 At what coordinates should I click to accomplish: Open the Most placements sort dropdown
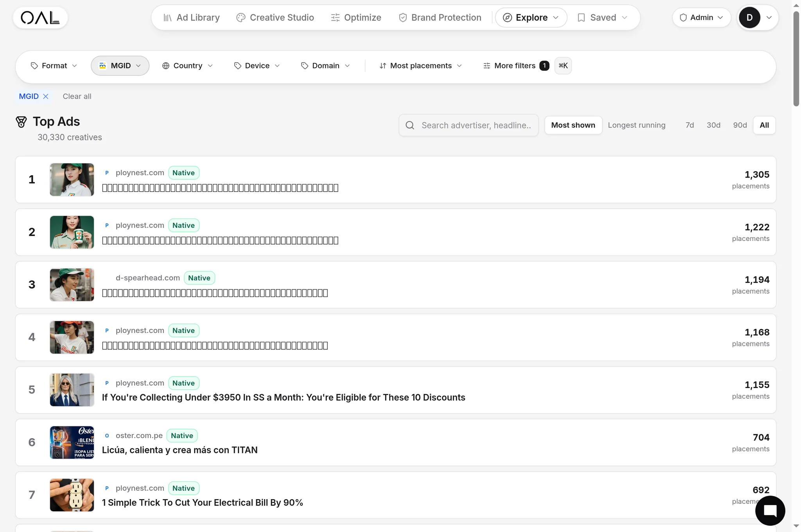tap(421, 66)
